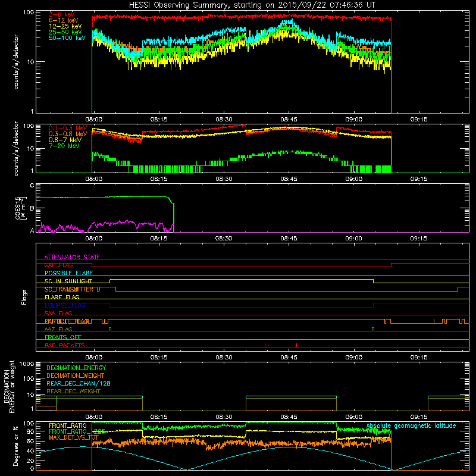Select the POSSIBLE_FLARE flag label
Viewport: 476px width, 476px height.
68,273
